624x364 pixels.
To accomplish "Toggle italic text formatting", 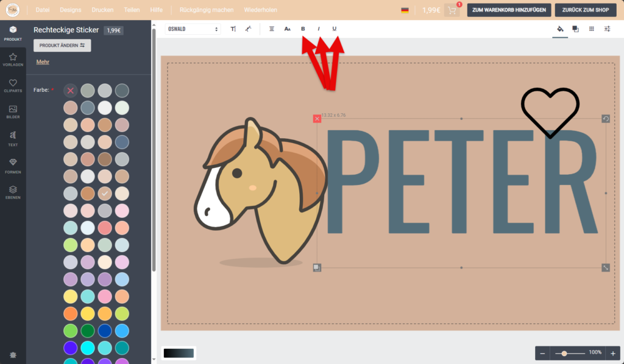I will [318, 29].
